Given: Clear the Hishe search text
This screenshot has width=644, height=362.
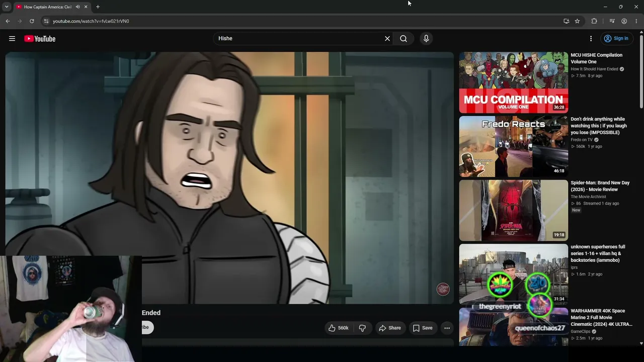Looking at the screenshot, I should (387, 39).
